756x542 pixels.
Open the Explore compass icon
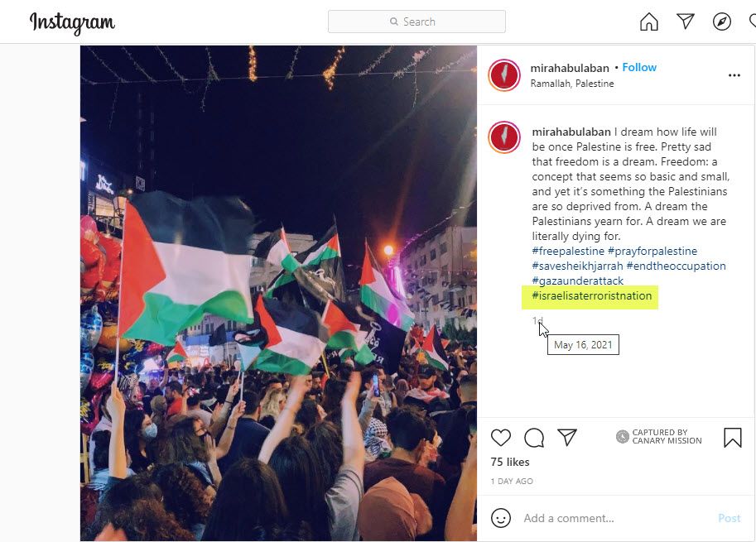pyautogui.click(x=722, y=22)
